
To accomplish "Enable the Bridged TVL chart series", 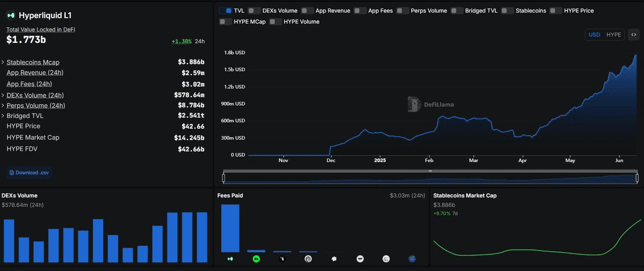I will pos(457,11).
